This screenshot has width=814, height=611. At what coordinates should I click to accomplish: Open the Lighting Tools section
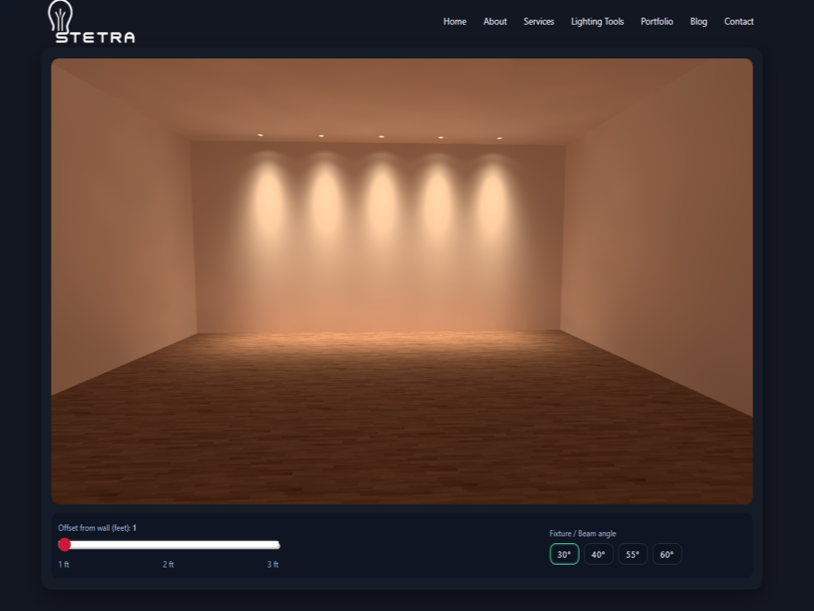(x=597, y=21)
